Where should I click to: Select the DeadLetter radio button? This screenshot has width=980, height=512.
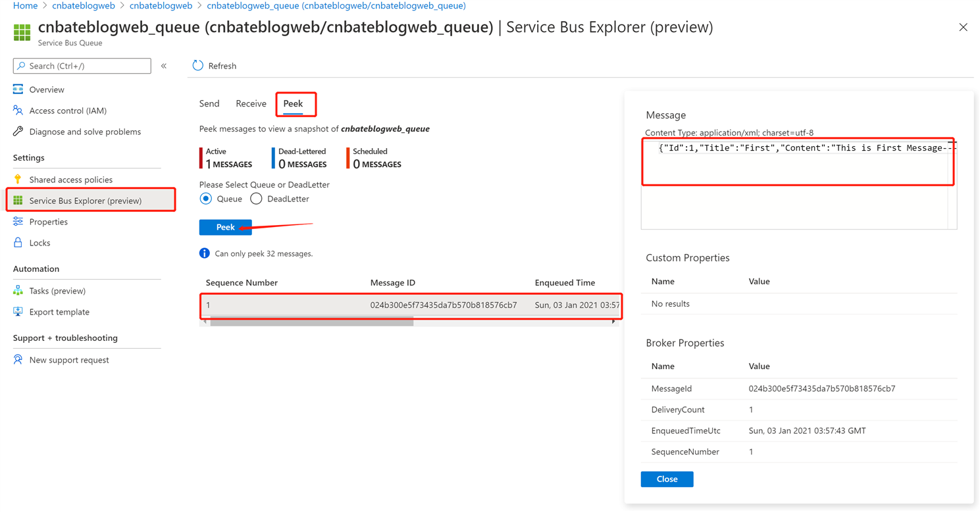click(256, 199)
